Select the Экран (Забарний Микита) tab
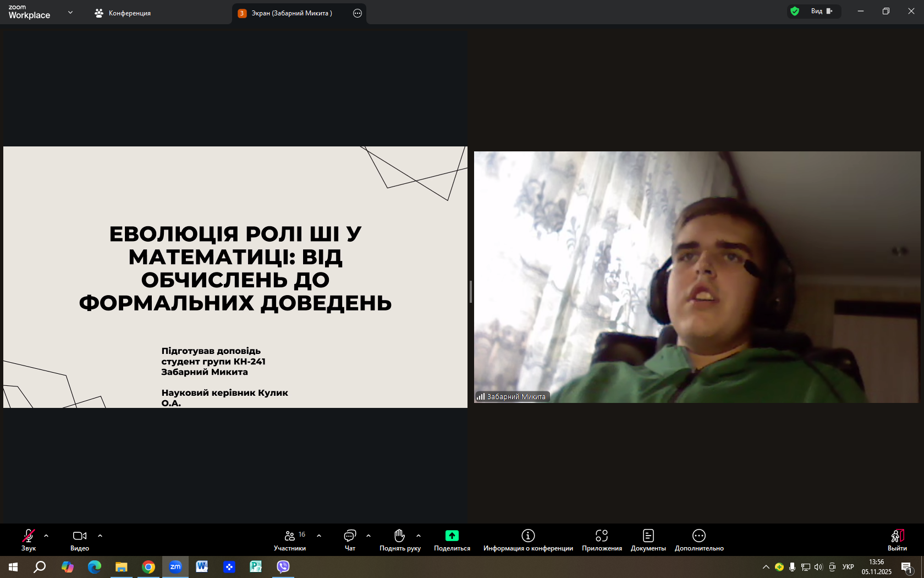924x578 pixels. click(x=291, y=13)
